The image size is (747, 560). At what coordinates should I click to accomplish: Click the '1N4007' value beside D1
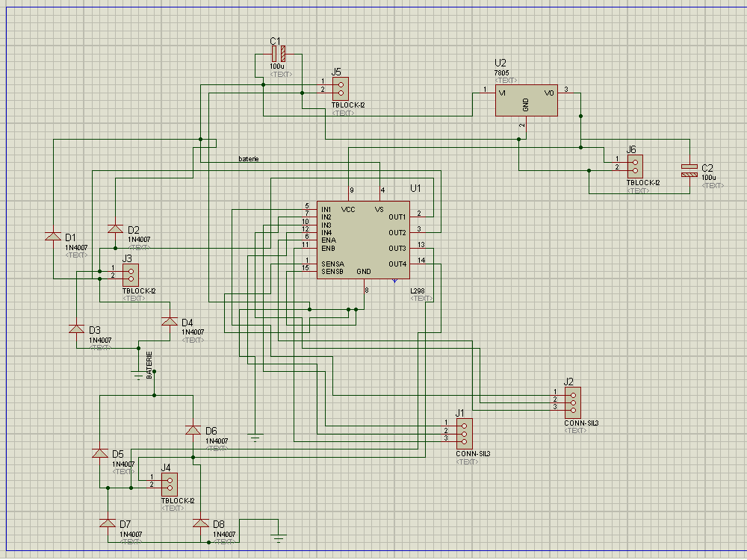pyautogui.click(x=77, y=248)
